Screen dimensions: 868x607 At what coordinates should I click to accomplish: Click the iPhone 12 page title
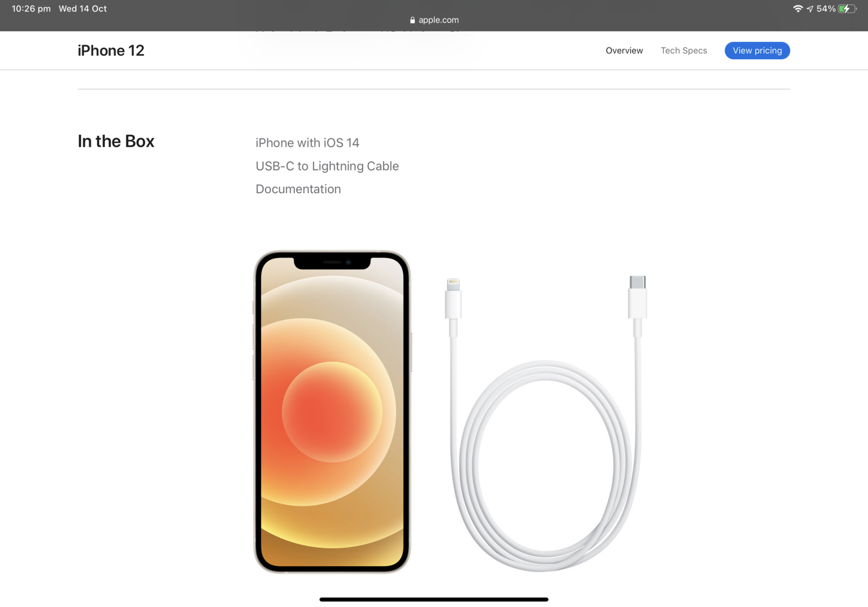click(111, 50)
